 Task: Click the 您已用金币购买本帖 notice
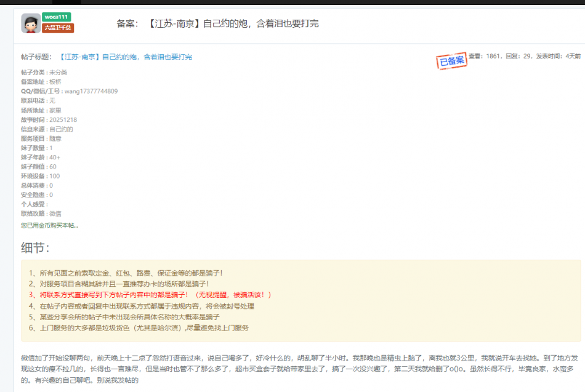click(50, 225)
